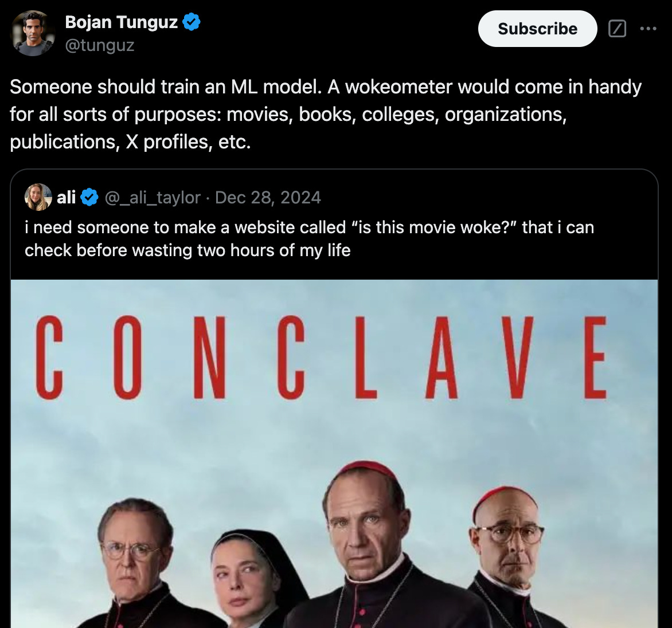Click the Subscribe button

(537, 29)
